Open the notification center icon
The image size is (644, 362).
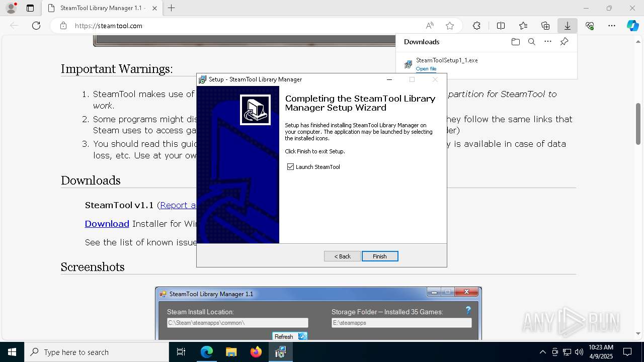(627, 352)
